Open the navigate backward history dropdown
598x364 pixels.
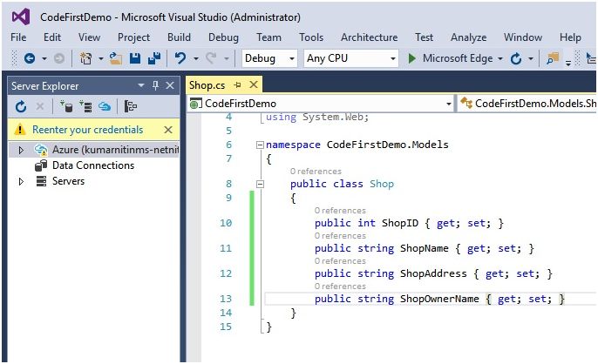(x=44, y=58)
